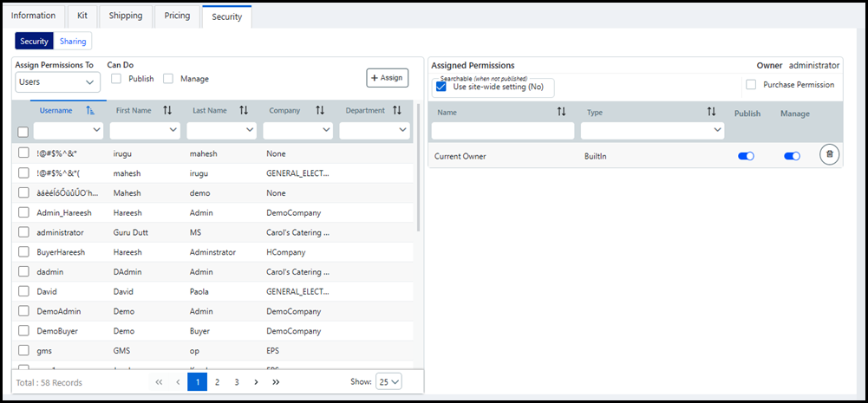Open the Assign Permissions To Users dropdown
This screenshot has height=403, width=868.
[57, 82]
